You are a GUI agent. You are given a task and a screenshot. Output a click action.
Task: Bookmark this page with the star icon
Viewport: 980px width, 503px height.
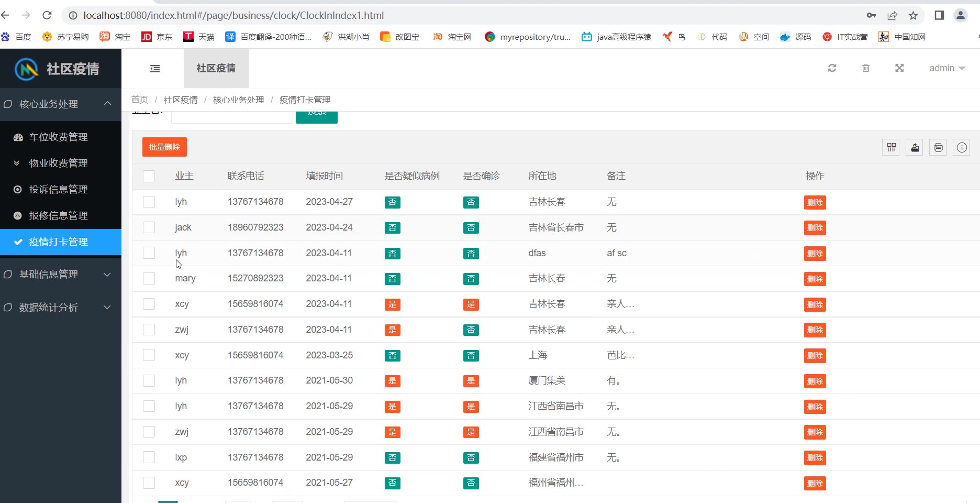pyautogui.click(x=914, y=16)
